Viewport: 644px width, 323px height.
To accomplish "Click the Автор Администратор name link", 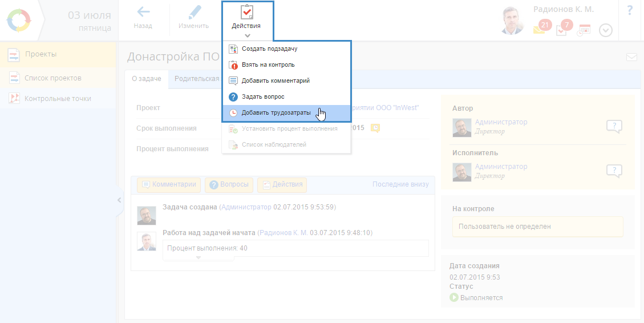I will [501, 122].
